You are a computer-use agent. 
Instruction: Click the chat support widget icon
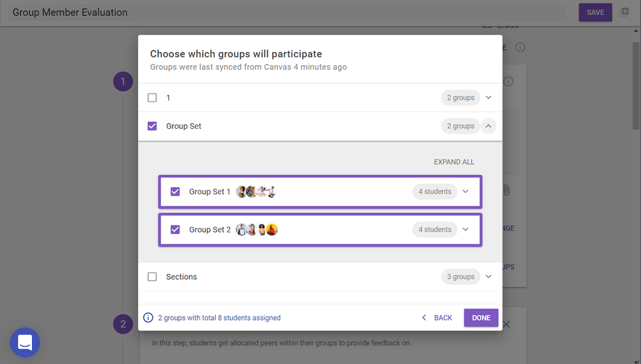(25, 342)
